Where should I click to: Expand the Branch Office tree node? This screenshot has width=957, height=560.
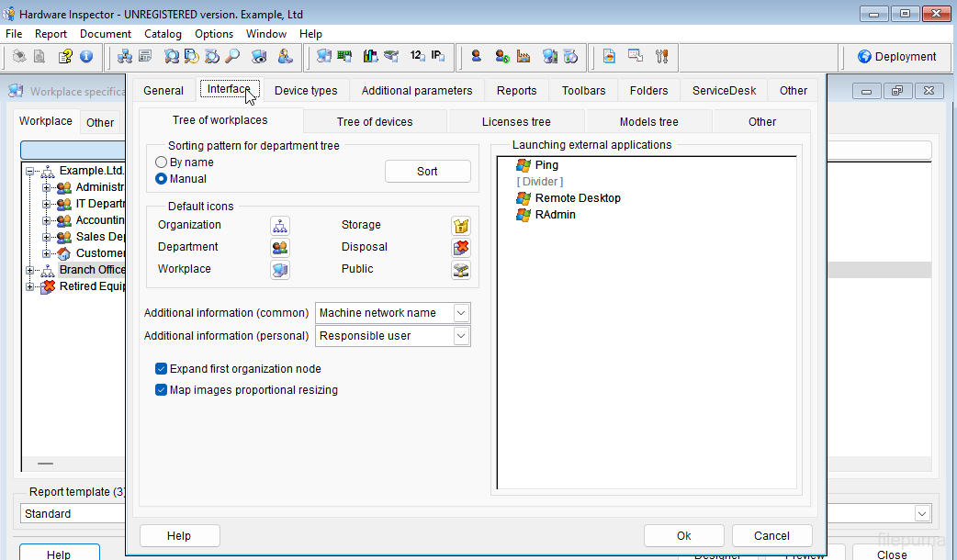[x=30, y=270]
